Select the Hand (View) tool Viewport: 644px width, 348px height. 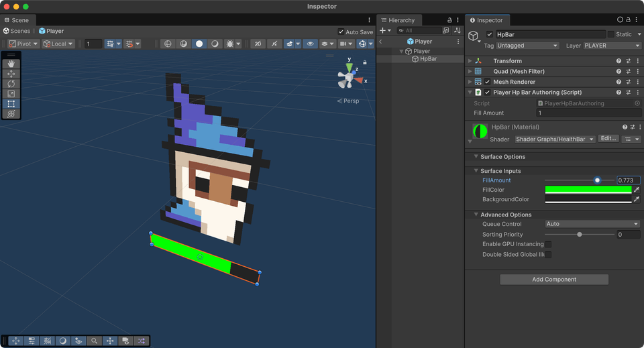11,64
